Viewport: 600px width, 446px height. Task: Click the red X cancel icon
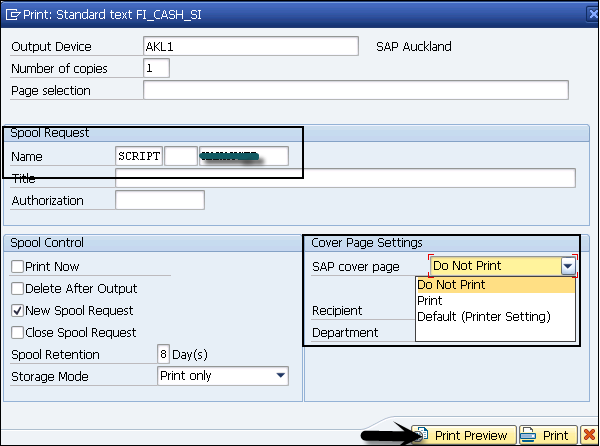pos(588,435)
